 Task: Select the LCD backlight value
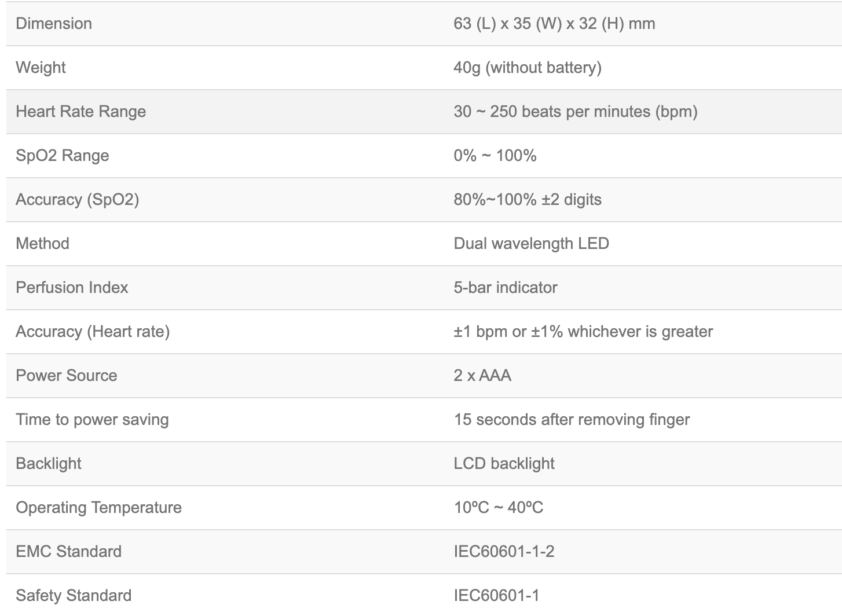[x=504, y=464]
